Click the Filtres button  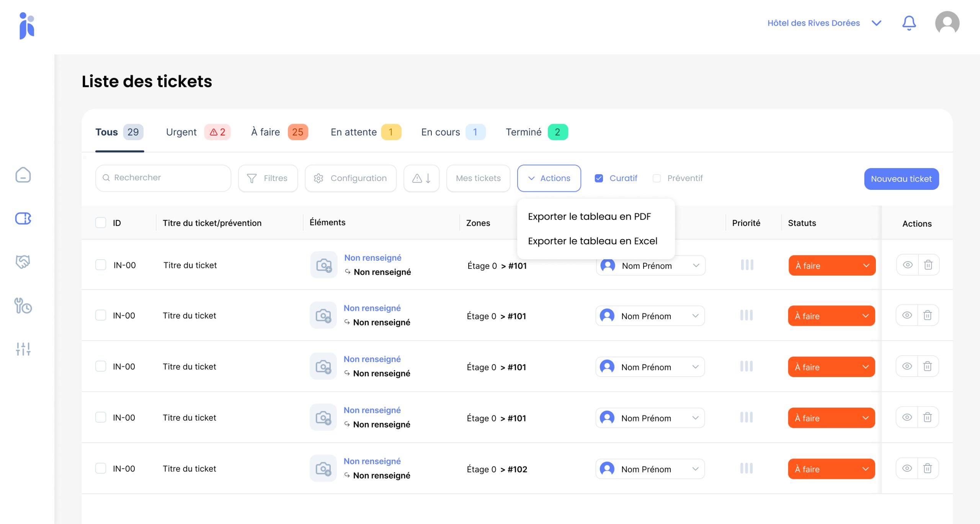tap(268, 178)
